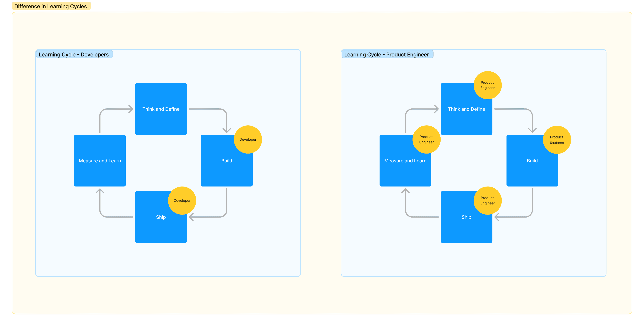Select Product Engineer circle on the Build box
Viewport: 644px width, 326px height.
pos(557,140)
